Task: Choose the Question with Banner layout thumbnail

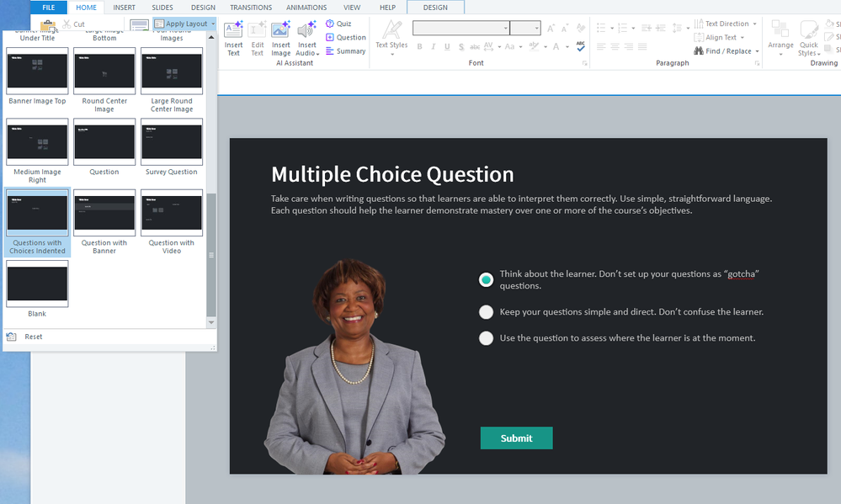Action: (x=104, y=213)
